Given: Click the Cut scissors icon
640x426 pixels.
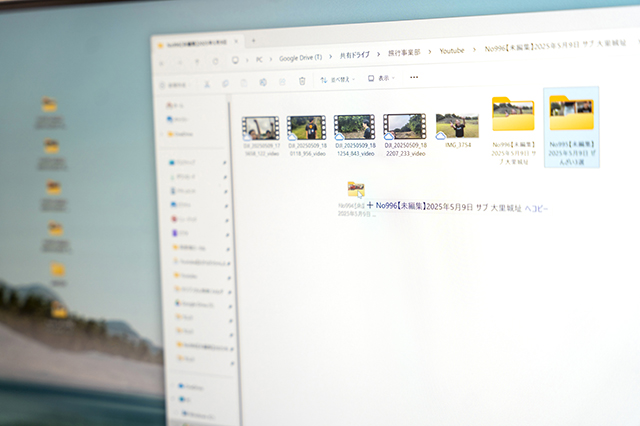Looking at the screenshot, I should click(x=207, y=84).
